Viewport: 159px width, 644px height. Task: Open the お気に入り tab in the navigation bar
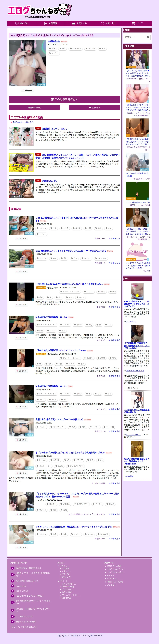108,23
